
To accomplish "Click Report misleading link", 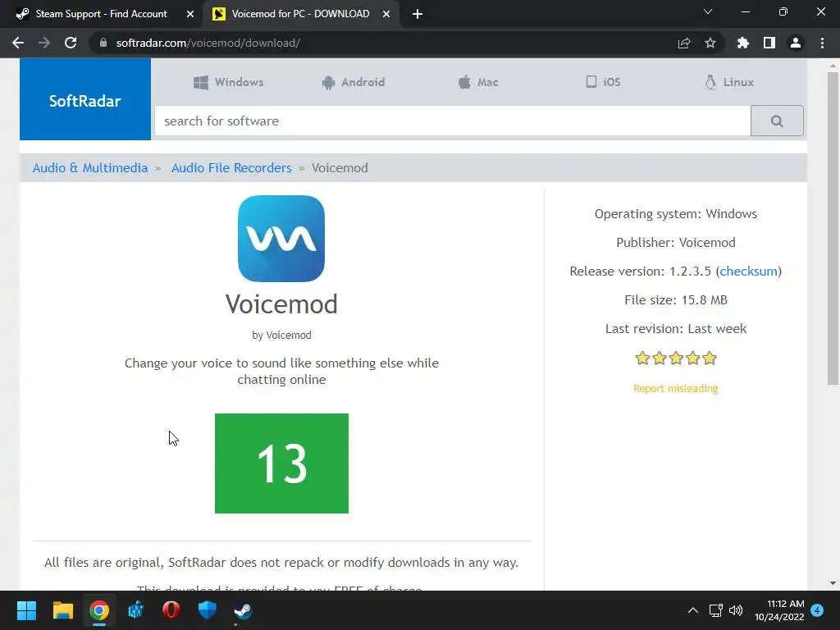I will pos(676,388).
